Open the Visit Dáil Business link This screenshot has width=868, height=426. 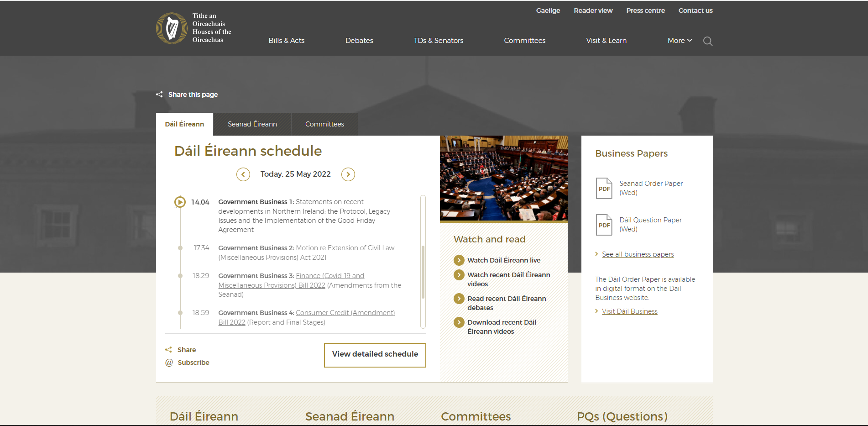[629, 311]
